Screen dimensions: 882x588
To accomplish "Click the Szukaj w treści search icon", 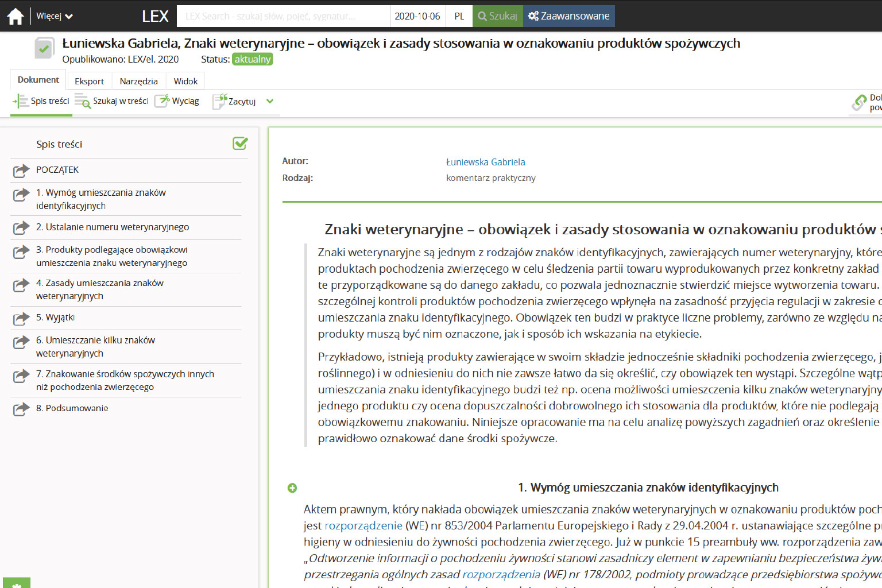I will [x=83, y=101].
